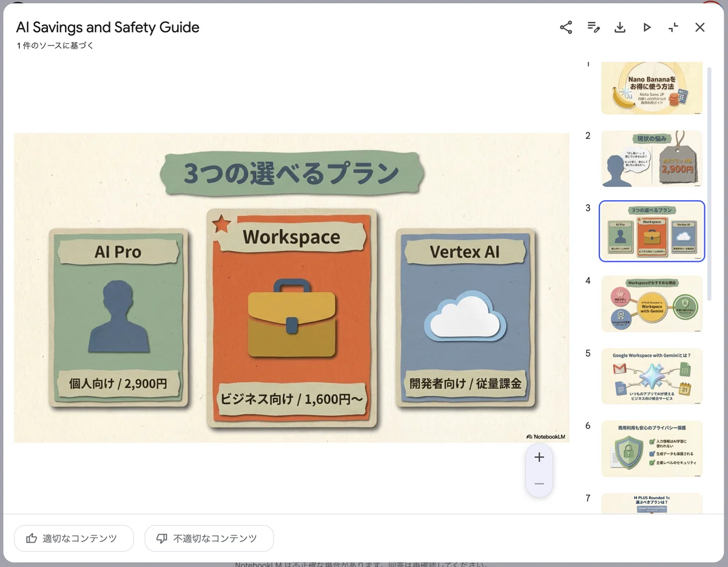Click the Workspace briefcase card on slide
The image size is (728, 567).
pyautogui.click(x=292, y=318)
